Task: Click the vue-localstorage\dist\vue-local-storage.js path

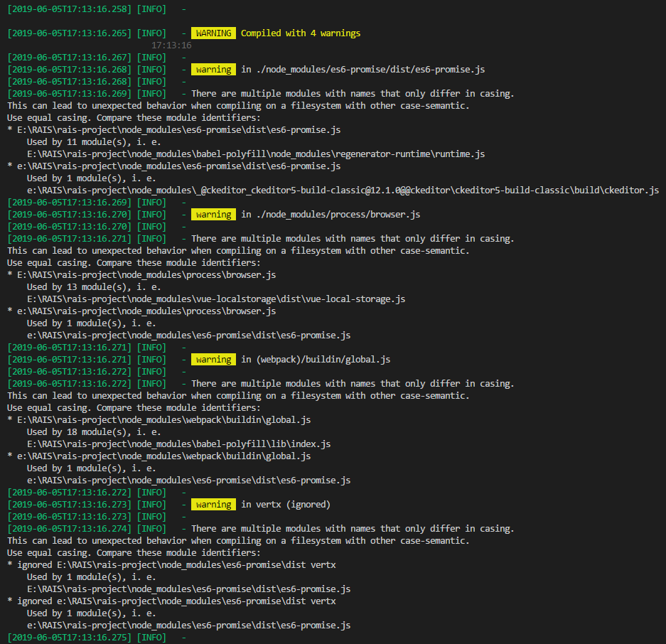Action: 216,299
